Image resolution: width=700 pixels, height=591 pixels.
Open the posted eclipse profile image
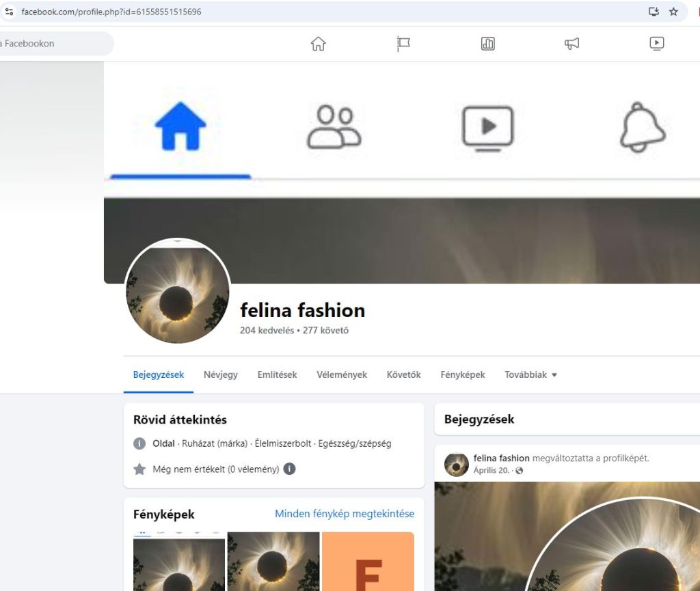(x=567, y=536)
